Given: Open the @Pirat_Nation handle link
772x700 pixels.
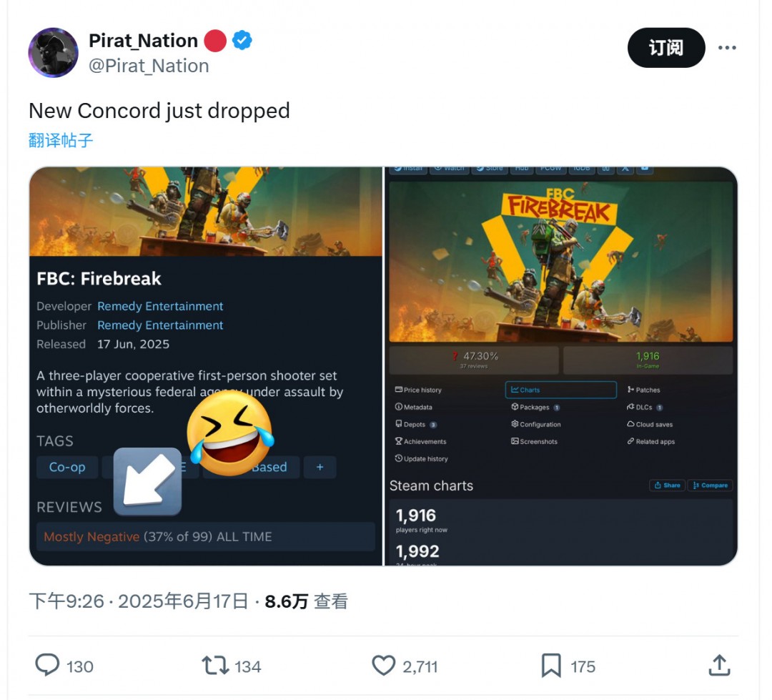Looking at the screenshot, I should pyautogui.click(x=149, y=66).
